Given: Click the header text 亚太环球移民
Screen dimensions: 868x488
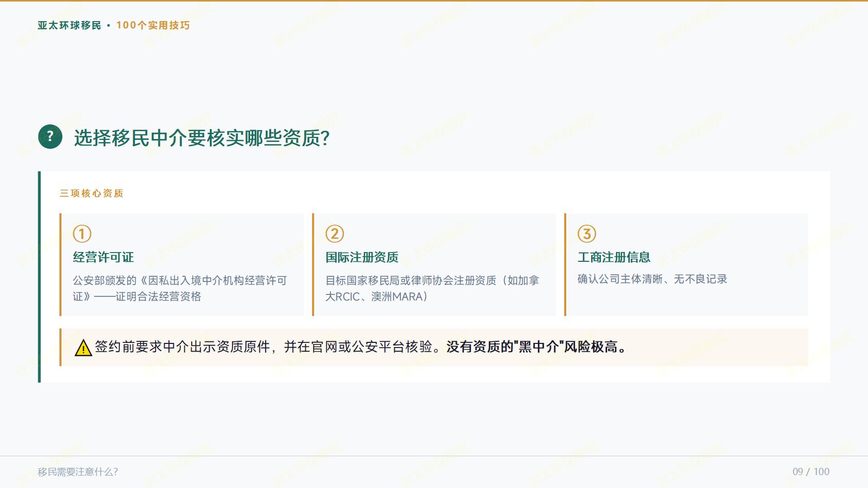Looking at the screenshot, I should coord(70,25).
